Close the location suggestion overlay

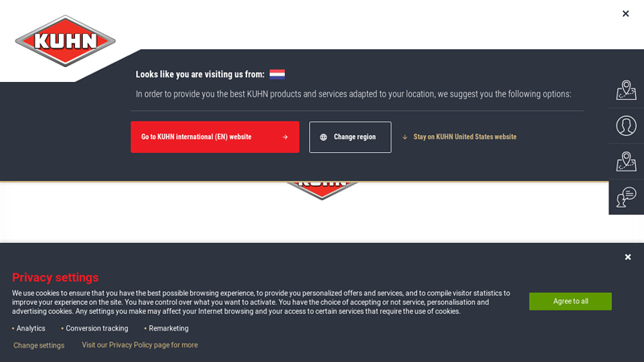[625, 14]
